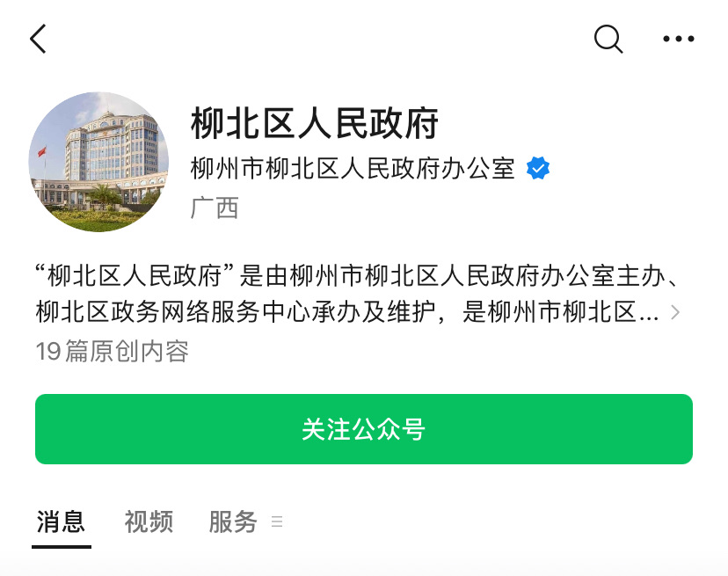Image resolution: width=728 pixels, height=576 pixels.
Task: Click the ellipsis ending the description text
Action: (x=649, y=318)
